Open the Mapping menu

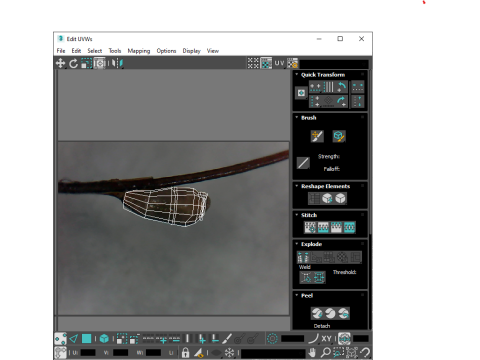coord(139,51)
